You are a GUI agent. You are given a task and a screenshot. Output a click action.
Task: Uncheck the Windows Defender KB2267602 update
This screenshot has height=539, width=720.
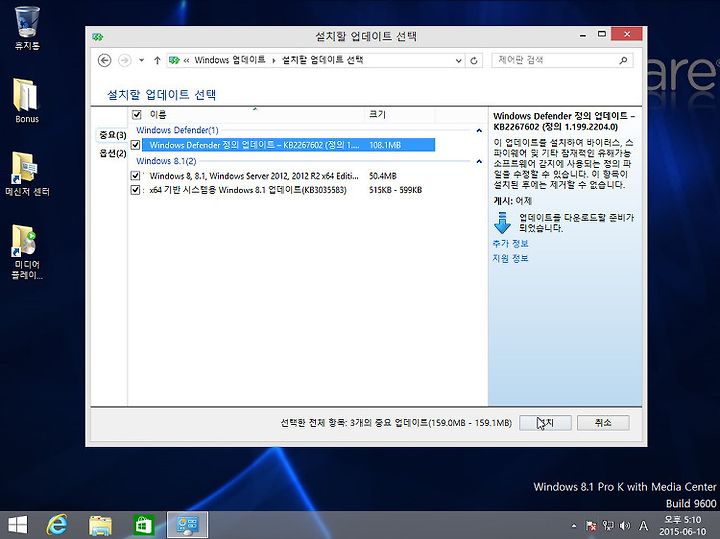(x=135, y=145)
